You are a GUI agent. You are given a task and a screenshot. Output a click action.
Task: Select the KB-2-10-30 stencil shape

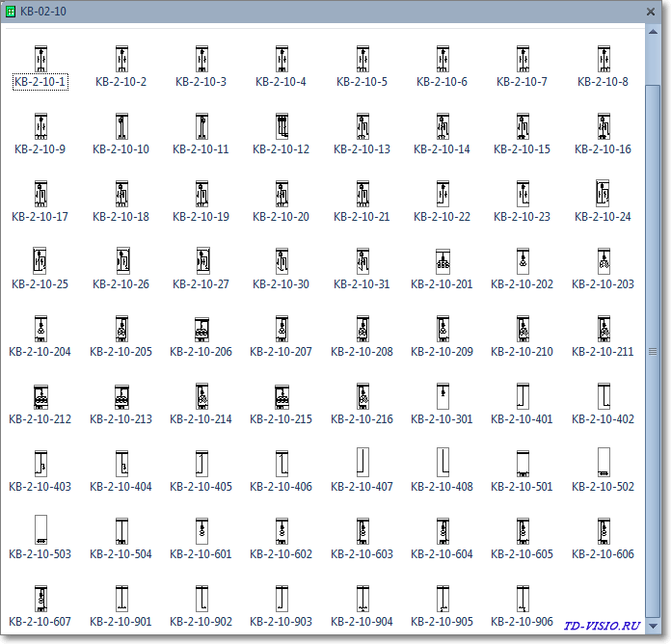point(282,261)
